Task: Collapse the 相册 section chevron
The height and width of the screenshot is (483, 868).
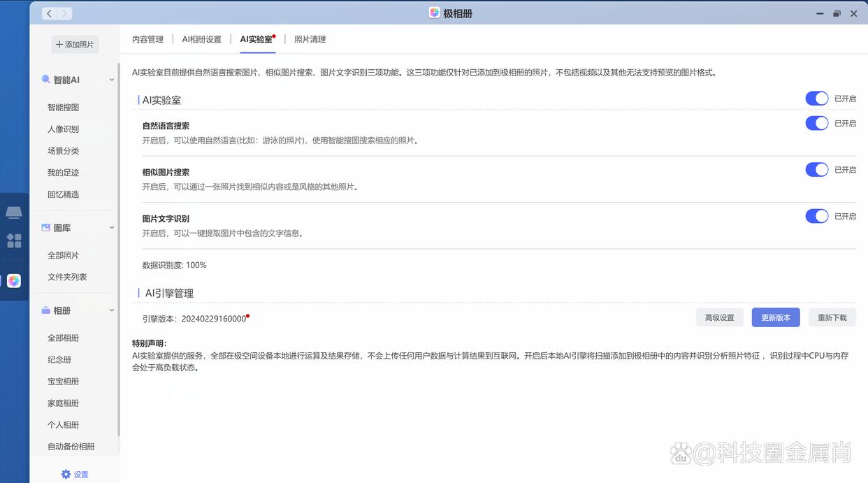Action: [112, 310]
